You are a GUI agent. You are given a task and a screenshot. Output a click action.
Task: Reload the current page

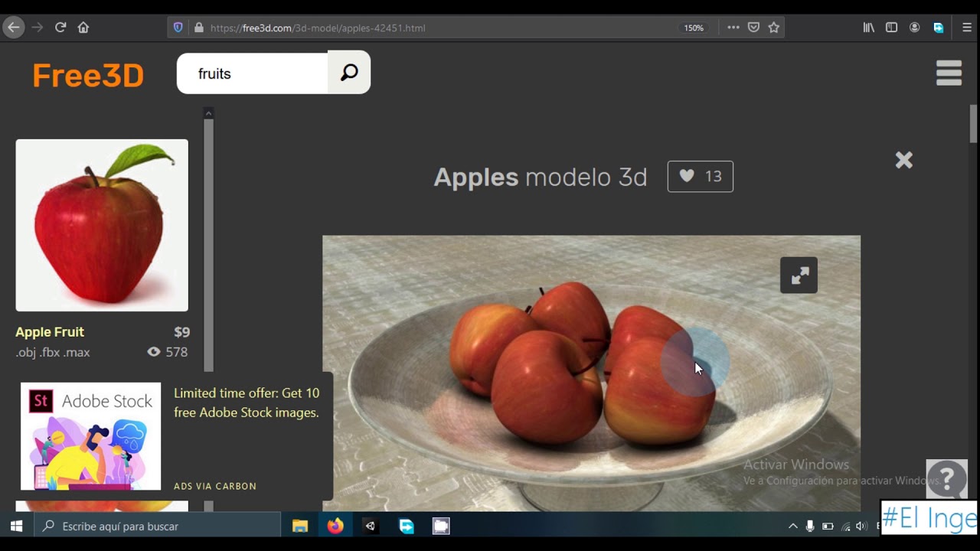point(60,28)
